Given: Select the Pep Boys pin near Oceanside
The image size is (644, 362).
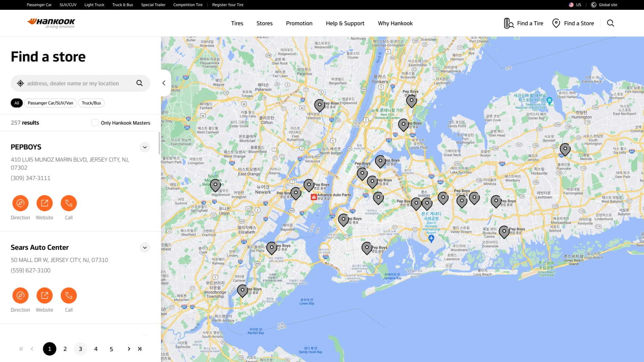Looking at the screenshot, I should pyautogui.click(x=504, y=232).
